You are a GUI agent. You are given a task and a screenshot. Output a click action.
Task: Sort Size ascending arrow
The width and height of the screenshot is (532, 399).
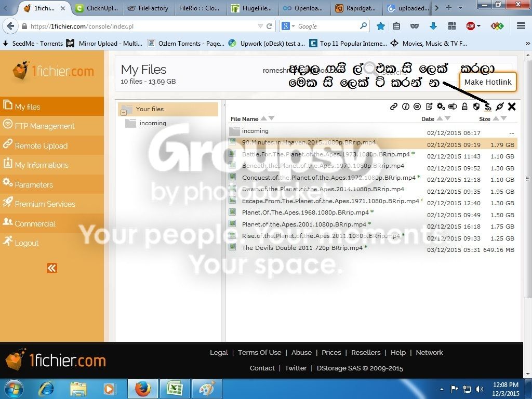496,118
